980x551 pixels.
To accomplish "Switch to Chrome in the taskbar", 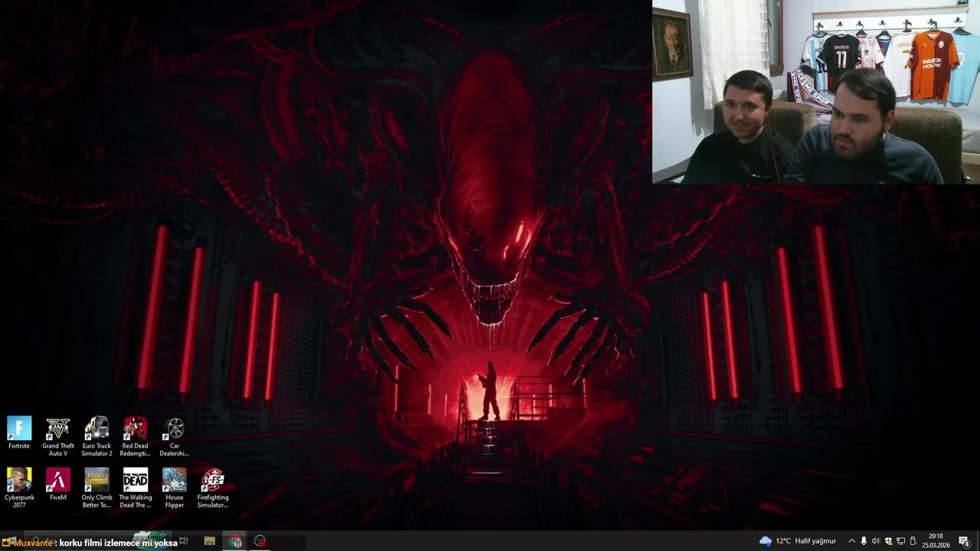I will (x=235, y=541).
